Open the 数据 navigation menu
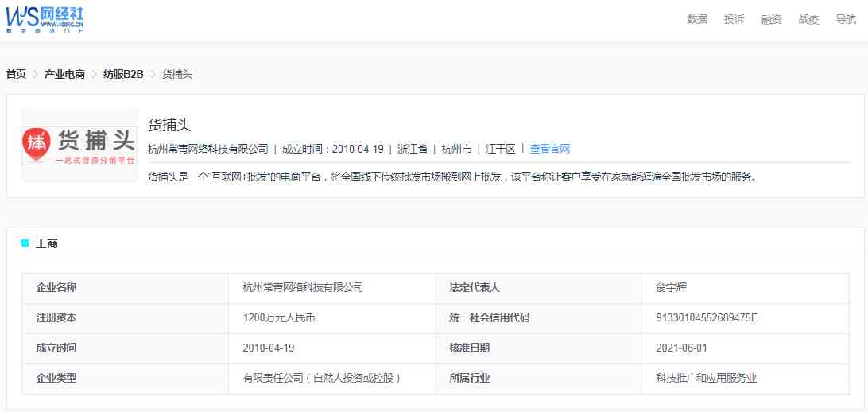The width and height of the screenshot is (868, 412). point(696,19)
